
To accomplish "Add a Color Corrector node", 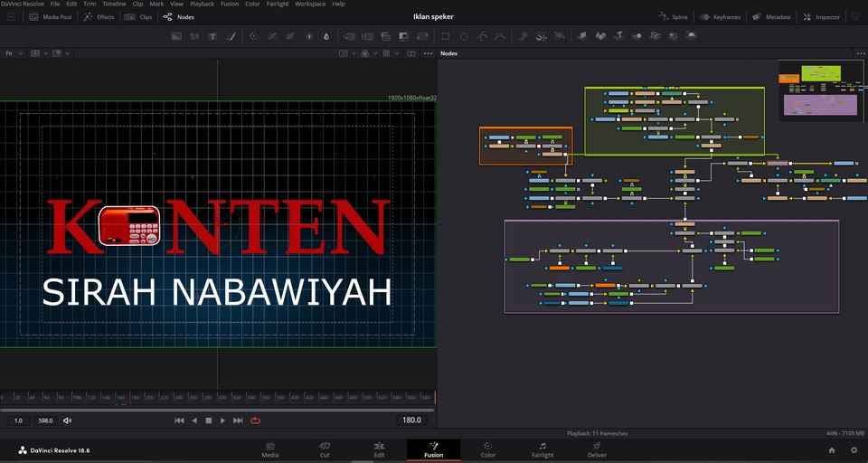I will (x=253, y=36).
